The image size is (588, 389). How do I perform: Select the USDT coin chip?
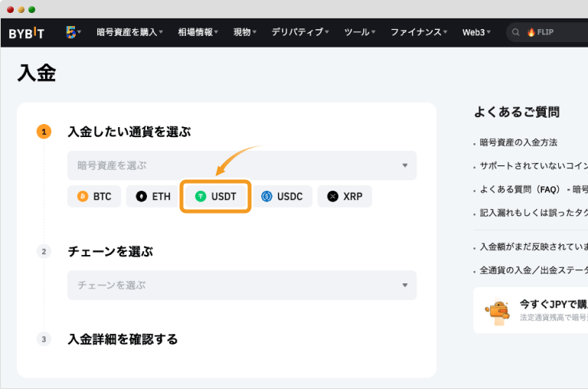pos(216,196)
